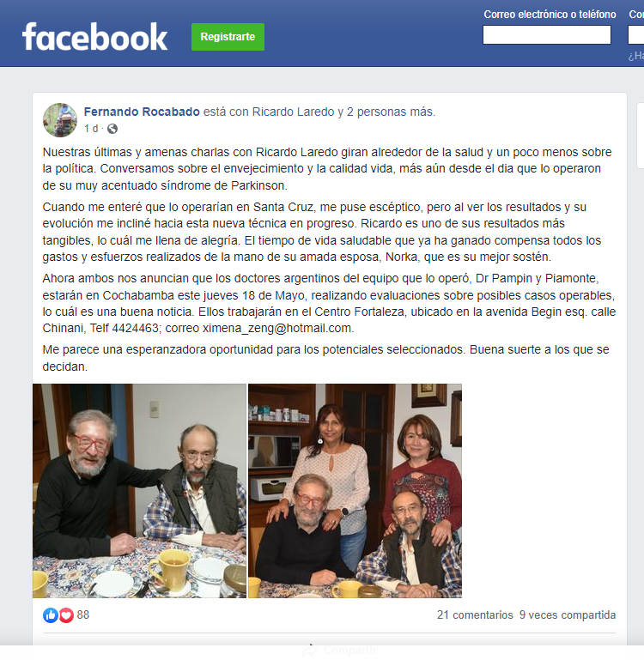Click the Compartir button below the post
Screen dimensions: 644x660
click(x=339, y=651)
